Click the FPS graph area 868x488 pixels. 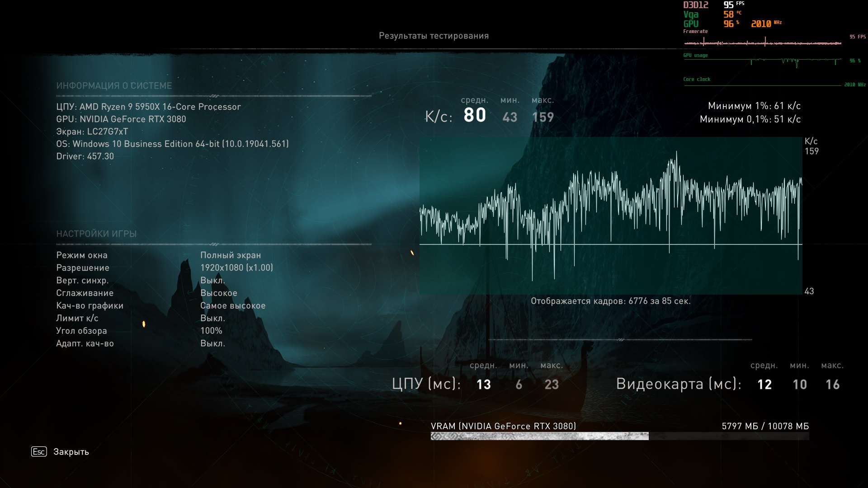tap(610, 216)
